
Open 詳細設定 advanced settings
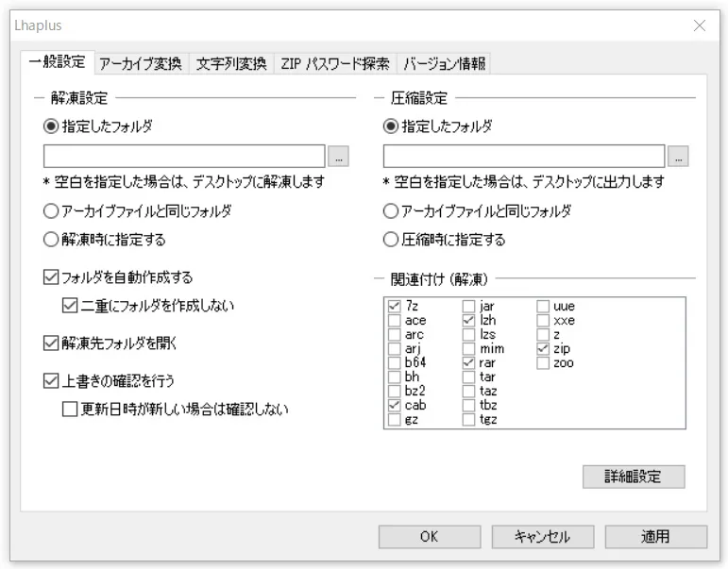click(634, 477)
